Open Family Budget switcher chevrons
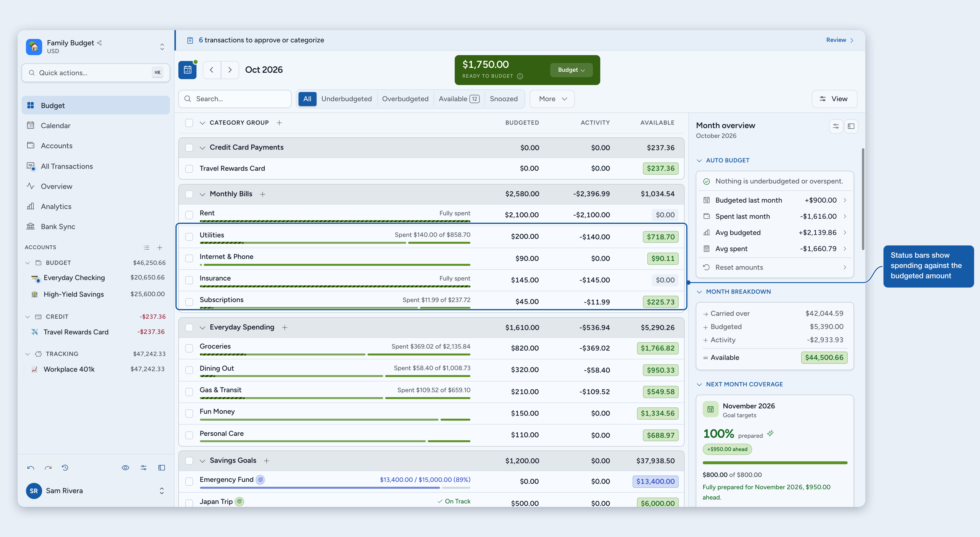This screenshot has height=537, width=980. click(x=162, y=47)
